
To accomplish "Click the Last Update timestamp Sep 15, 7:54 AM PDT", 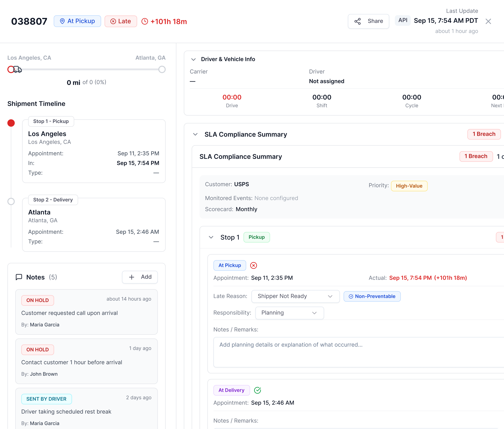I will [x=446, y=21].
